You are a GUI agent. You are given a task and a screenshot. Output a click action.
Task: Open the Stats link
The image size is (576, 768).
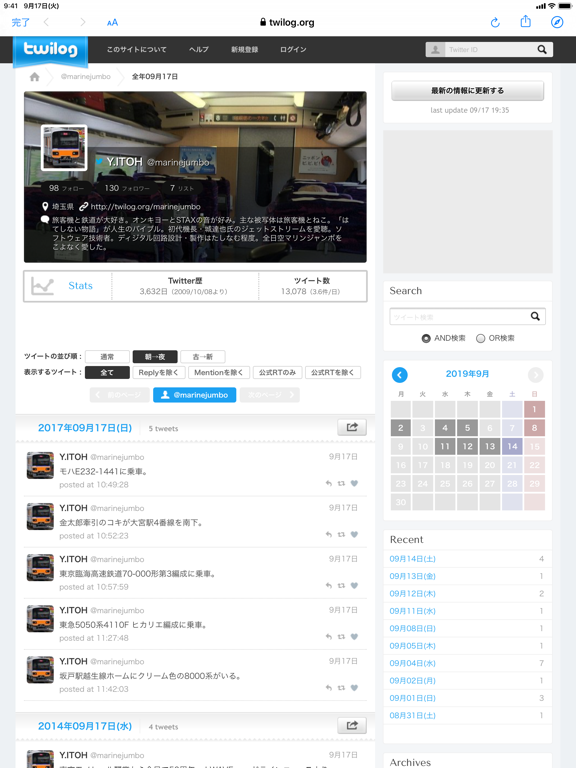[x=80, y=286]
